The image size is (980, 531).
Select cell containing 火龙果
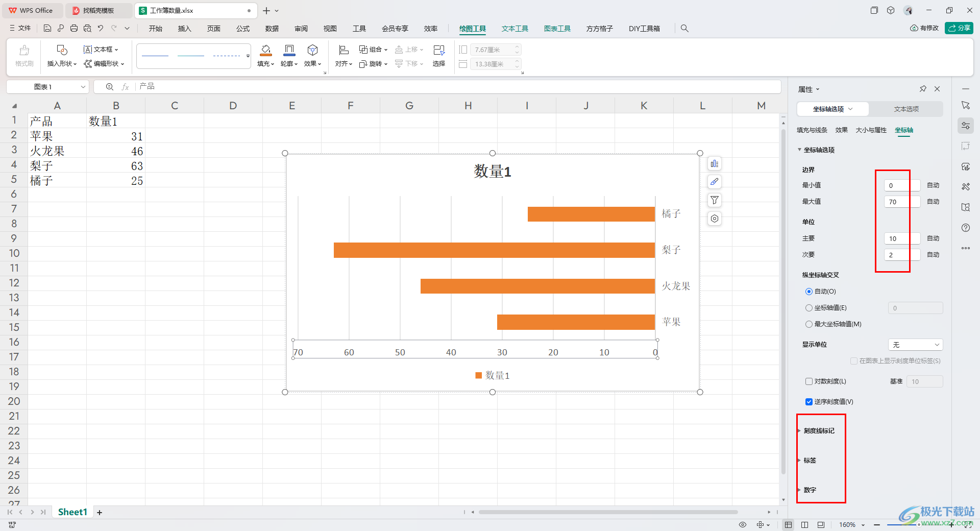coord(57,151)
